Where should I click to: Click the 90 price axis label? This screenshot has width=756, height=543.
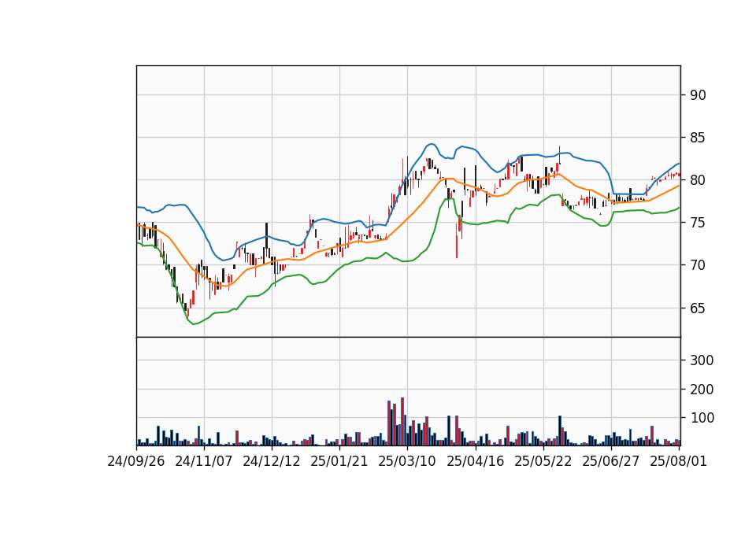pyautogui.click(x=698, y=95)
